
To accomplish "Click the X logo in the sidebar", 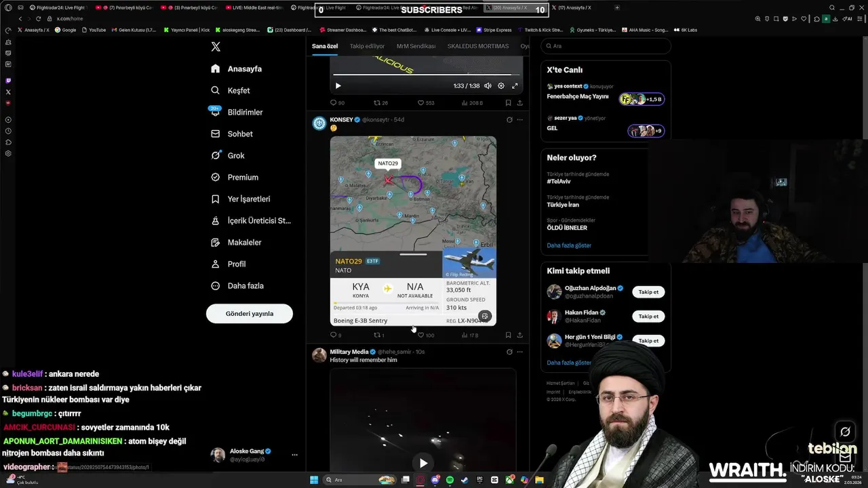I will 216,47.
